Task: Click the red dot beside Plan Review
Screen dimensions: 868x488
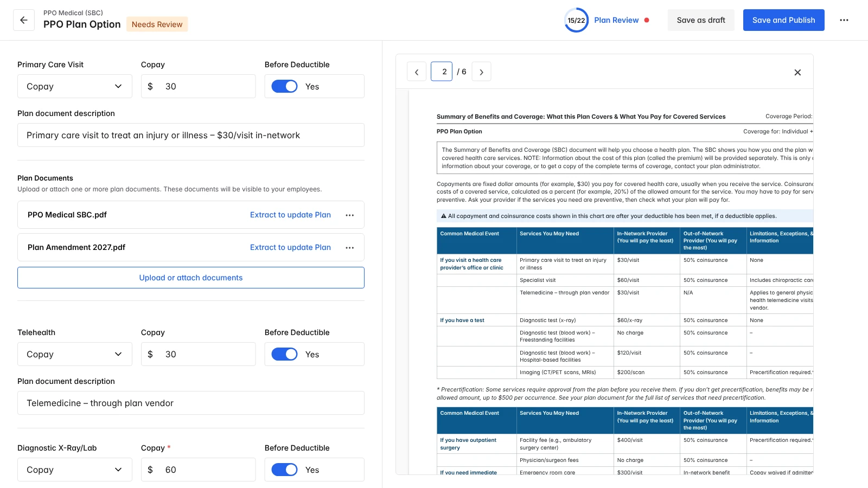Action: 647,20
